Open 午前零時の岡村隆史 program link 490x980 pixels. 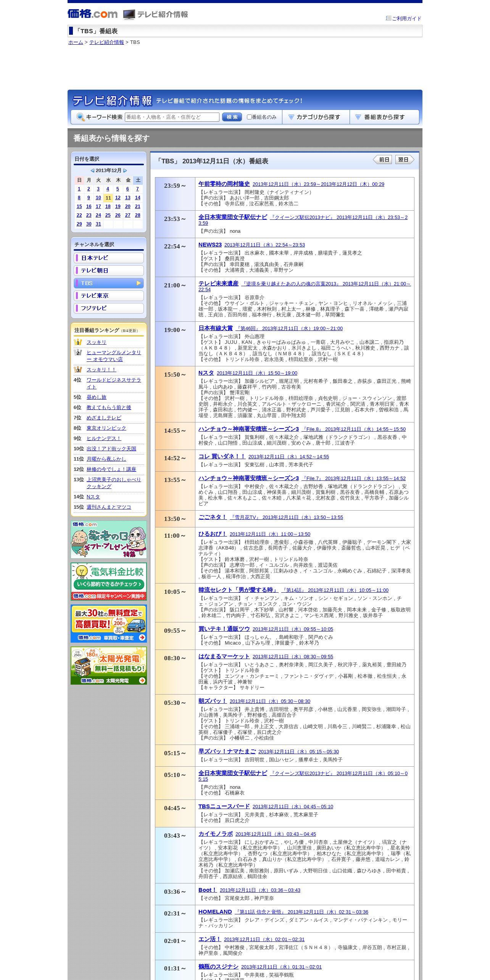tap(224, 184)
